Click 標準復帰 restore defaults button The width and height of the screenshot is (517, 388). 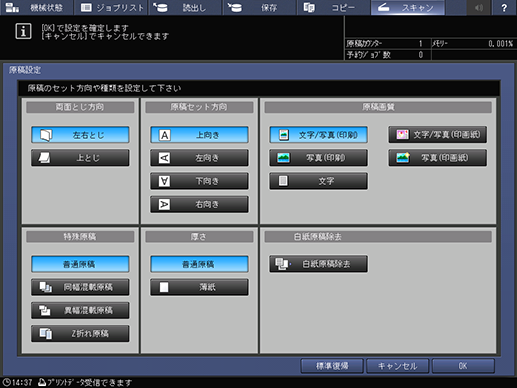click(332, 366)
